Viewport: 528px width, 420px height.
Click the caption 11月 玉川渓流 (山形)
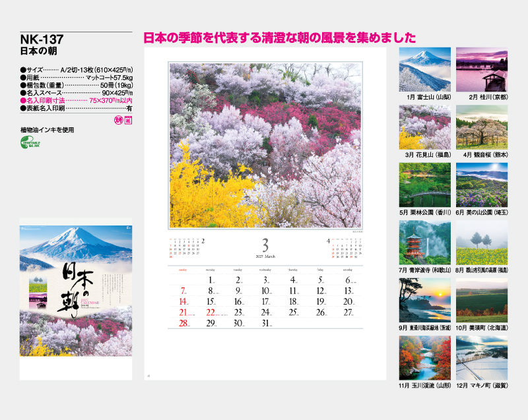point(425,386)
